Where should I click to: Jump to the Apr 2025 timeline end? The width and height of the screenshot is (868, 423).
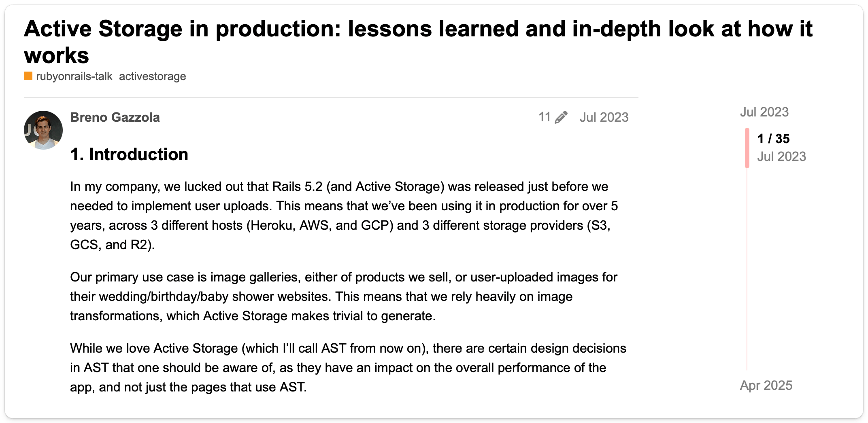pos(766,385)
